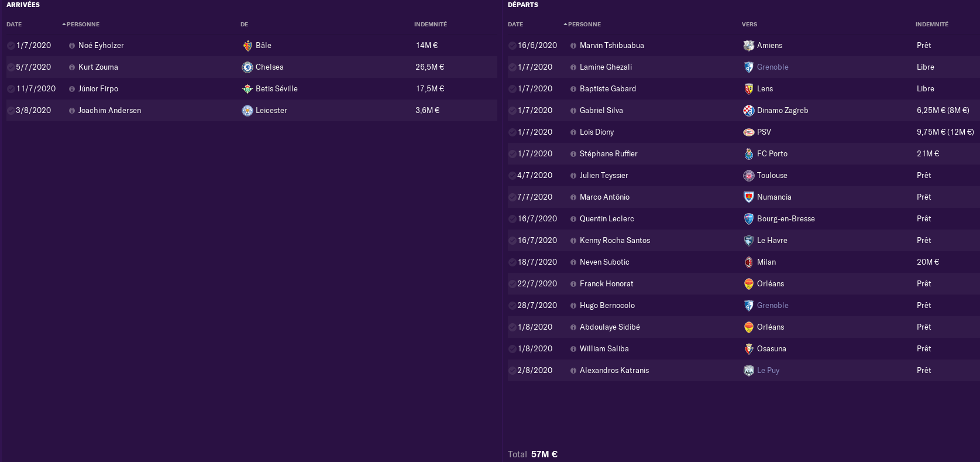Screen dimensions: 980x462
Task: Open the Dinamo Zagreb club link
Action: (x=783, y=111)
